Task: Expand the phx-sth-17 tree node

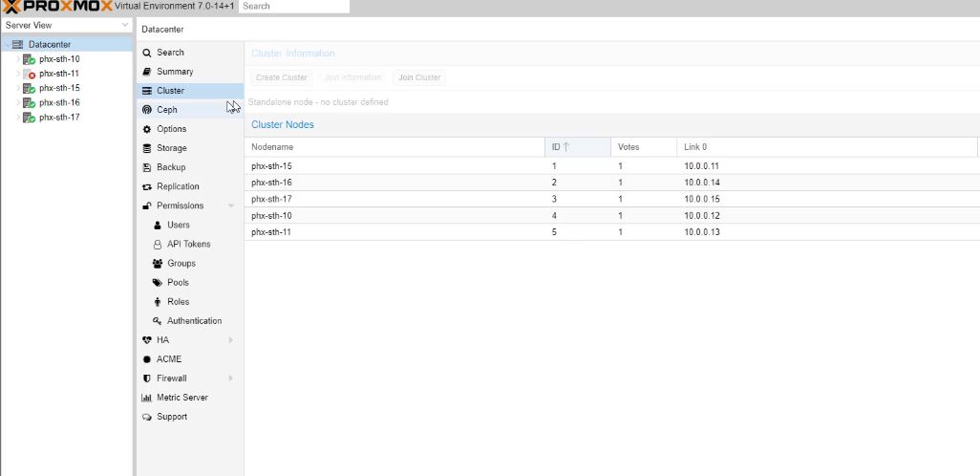Action: pyautogui.click(x=18, y=118)
